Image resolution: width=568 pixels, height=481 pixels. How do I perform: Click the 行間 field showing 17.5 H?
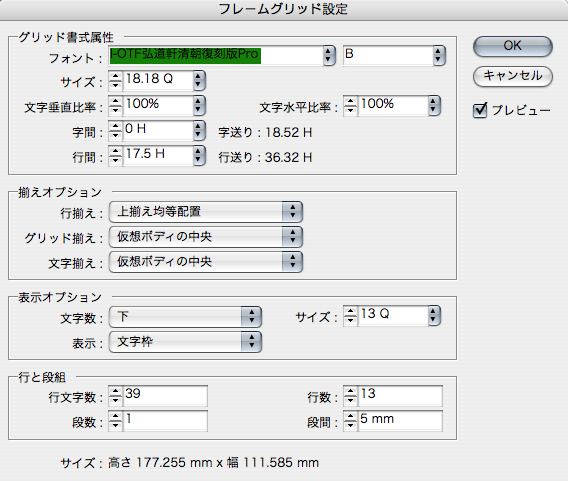click(x=158, y=155)
